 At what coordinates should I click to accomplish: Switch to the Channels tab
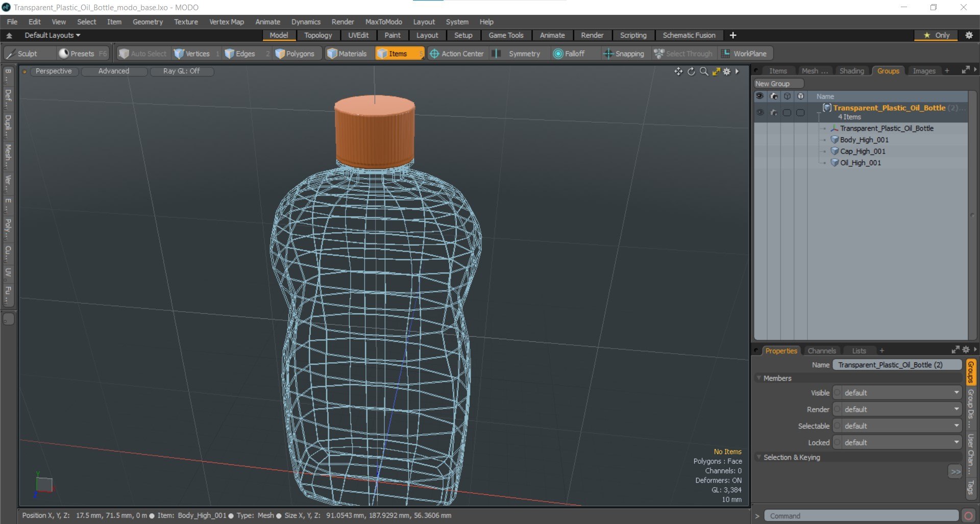point(822,351)
